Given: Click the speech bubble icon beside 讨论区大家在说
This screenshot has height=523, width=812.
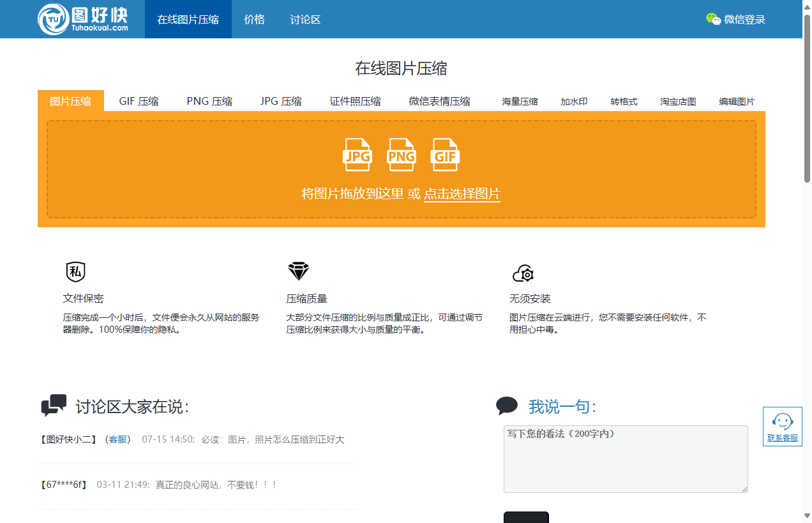Looking at the screenshot, I should (54, 404).
